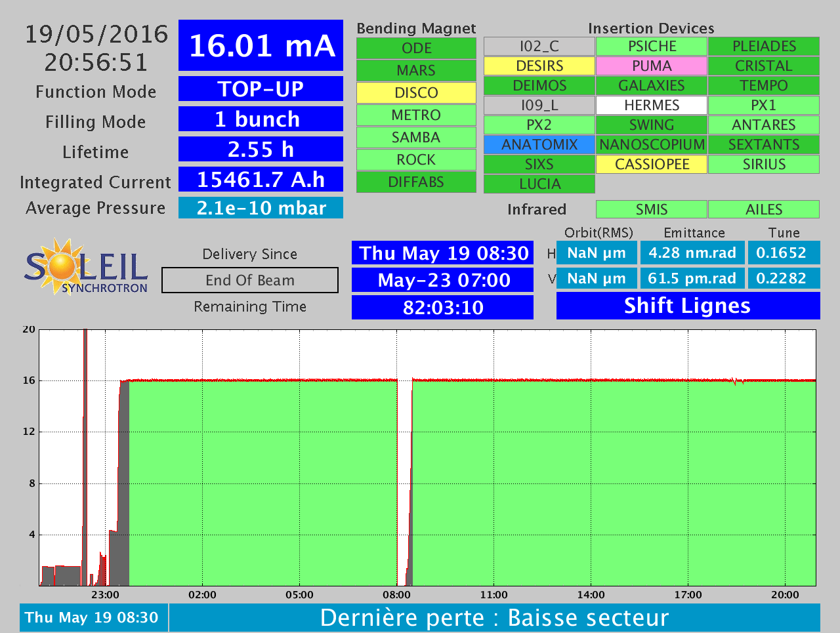Select the 82:03:10 remaining time value
The height and width of the screenshot is (633, 840).
point(443,307)
